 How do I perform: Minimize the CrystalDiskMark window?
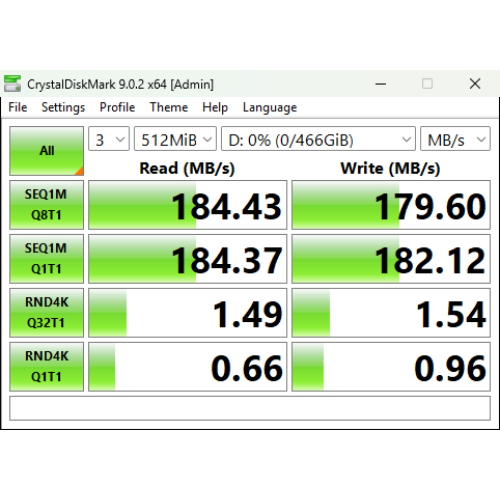pyautogui.click(x=380, y=84)
